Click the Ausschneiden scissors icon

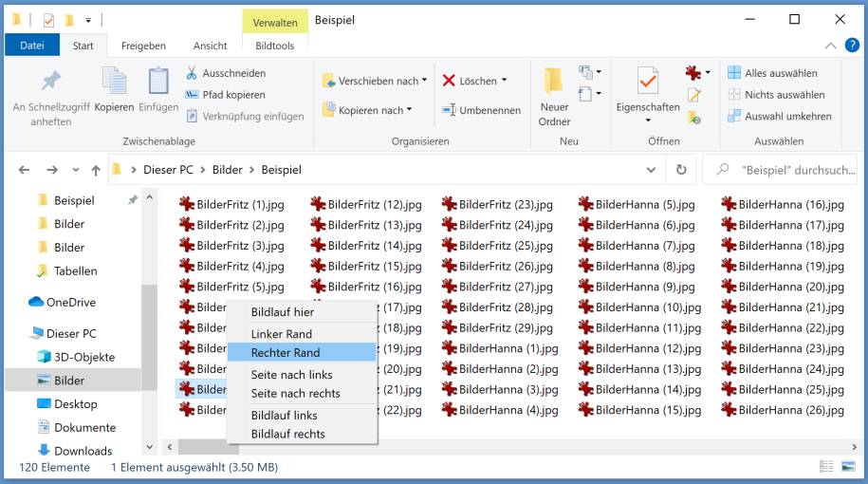pyautogui.click(x=192, y=73)
